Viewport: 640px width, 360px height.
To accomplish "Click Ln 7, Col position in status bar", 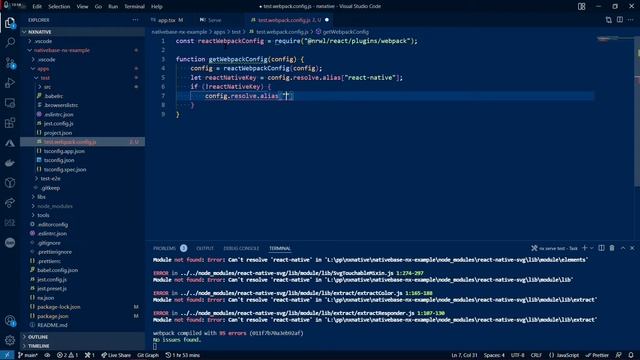I will coord(464,355).
